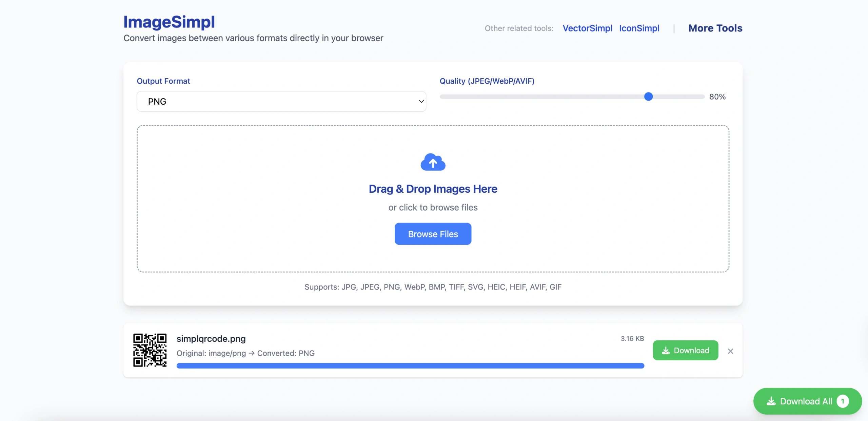Open the VectorSimpl link

pyautogui.click(x=587, y=28)
